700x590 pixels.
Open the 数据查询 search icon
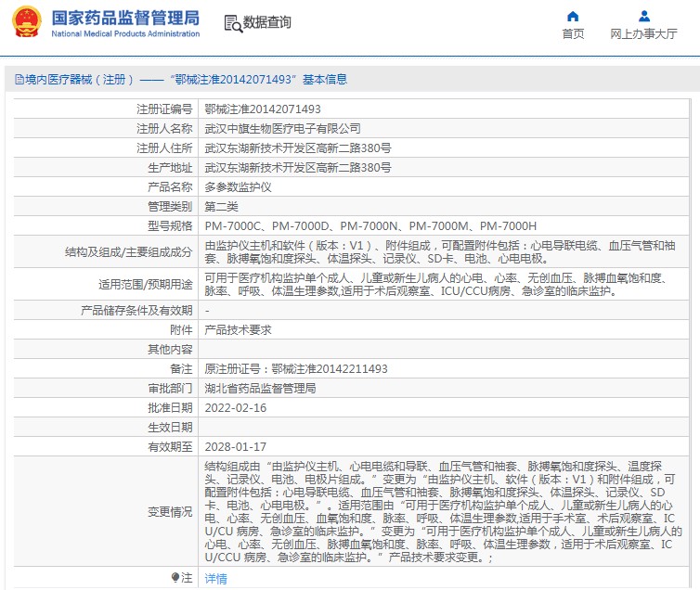[233, 23]
